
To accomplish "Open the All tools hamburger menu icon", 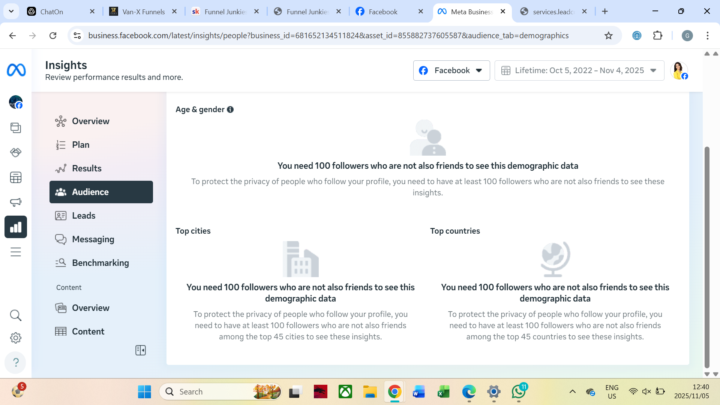I will click(16, 252).
